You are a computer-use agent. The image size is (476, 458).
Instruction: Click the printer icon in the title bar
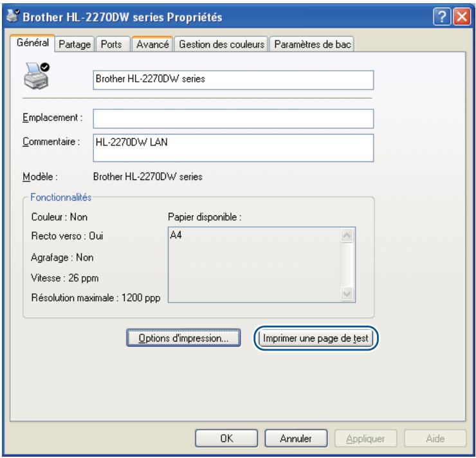coord(13,16)
